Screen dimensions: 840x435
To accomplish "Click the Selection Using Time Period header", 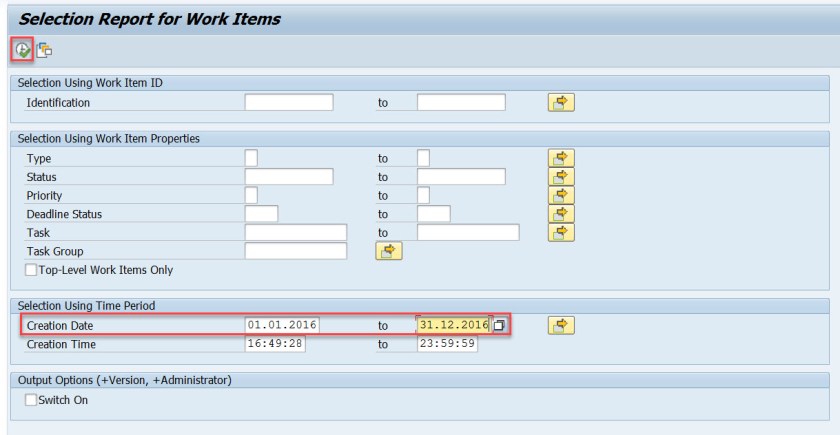I will click(86, 306).
